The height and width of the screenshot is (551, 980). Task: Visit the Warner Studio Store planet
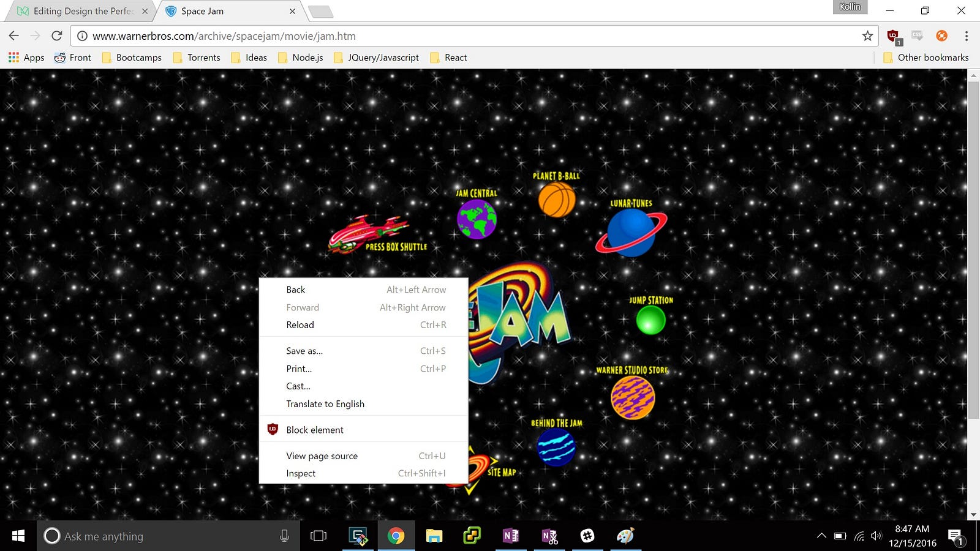click(x=633, y=397)
